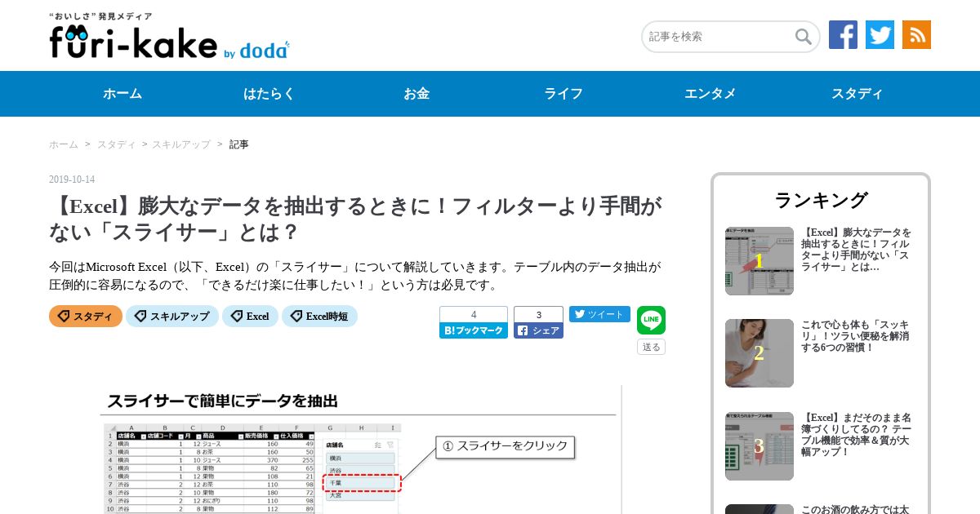The image size is (980, 514).
Task: Click the article date 2019-10-14
Action: click(72, 179)
